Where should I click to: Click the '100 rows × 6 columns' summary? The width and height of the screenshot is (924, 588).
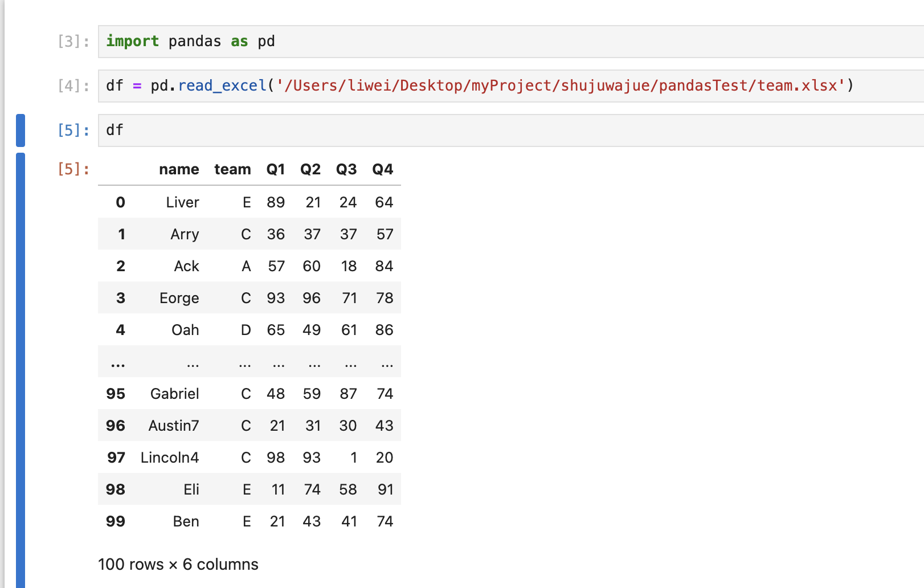178,565
